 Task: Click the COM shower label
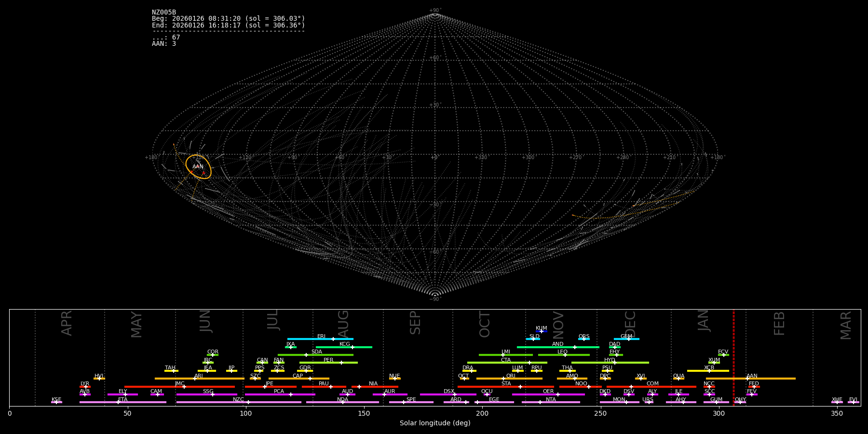(x=652, y=384)
